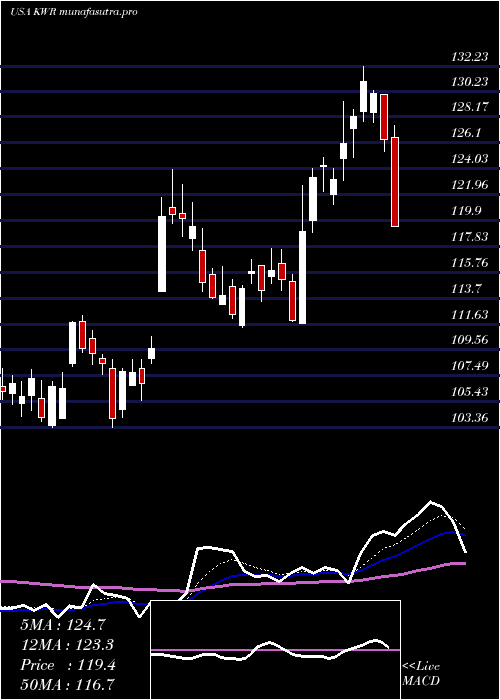This screenshot has height=700, width=500.
Task: Click the MACD inset chart panel
Action: click(276, 650)
